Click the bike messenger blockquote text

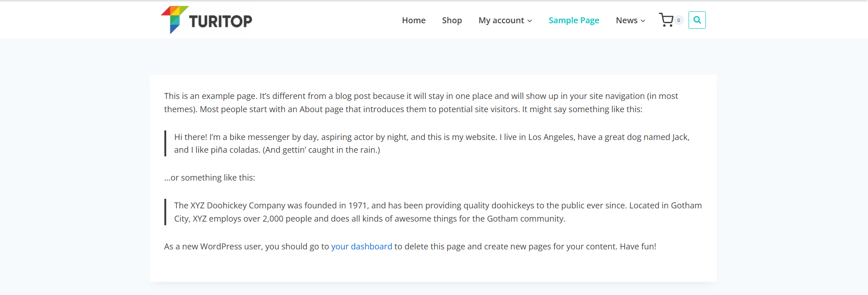click(431, 143)
